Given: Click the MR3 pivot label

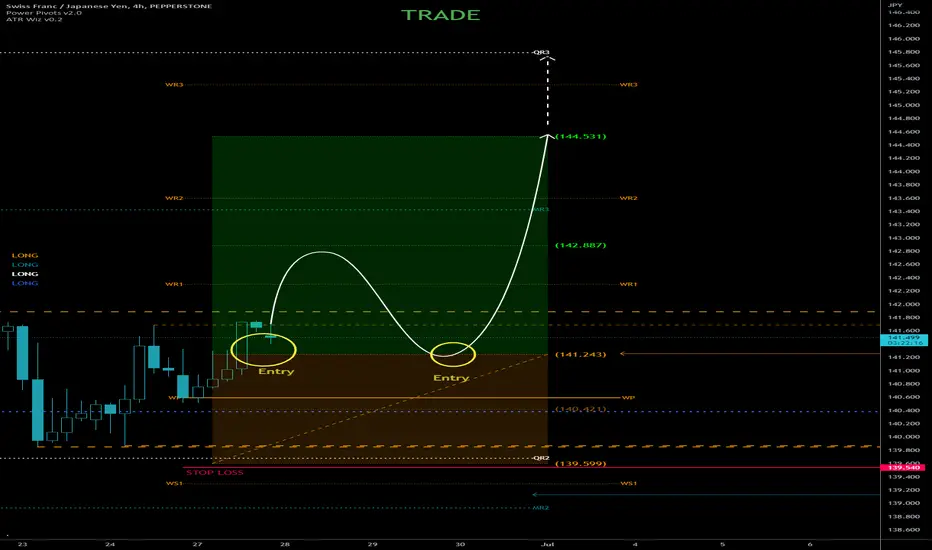Looking at the screenshot, I should coord(541,209).
